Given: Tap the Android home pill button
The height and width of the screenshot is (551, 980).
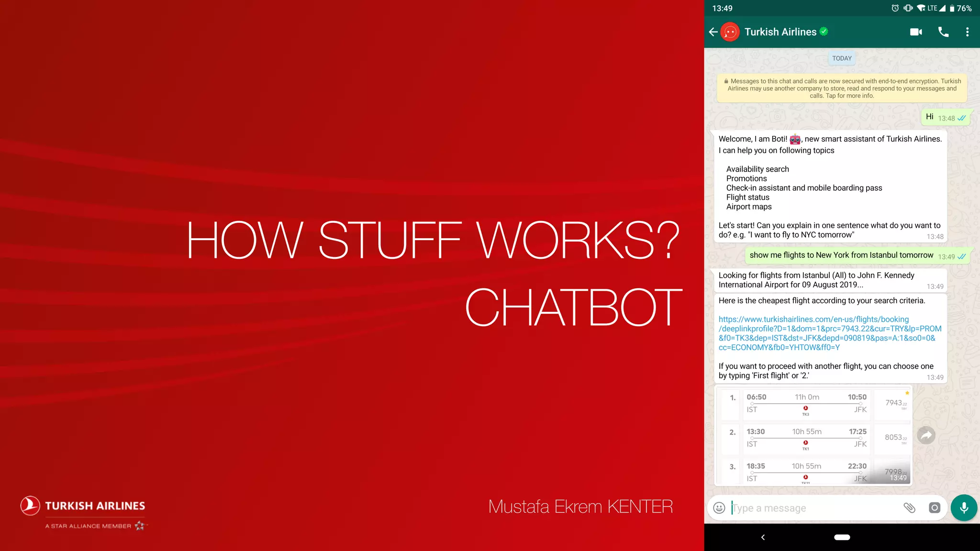Looking at the screenshot, I should [x=842, y=537].
